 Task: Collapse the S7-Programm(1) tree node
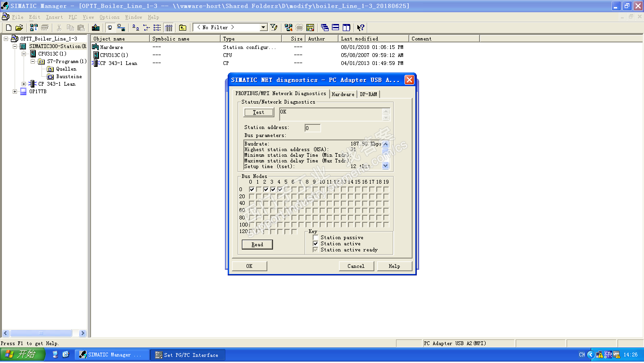point(33,61)
